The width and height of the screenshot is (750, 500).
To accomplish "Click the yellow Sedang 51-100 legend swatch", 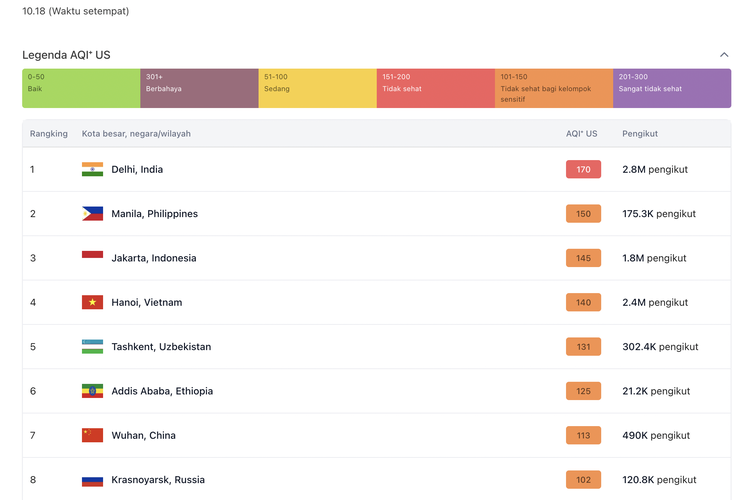I will point(317,88).
